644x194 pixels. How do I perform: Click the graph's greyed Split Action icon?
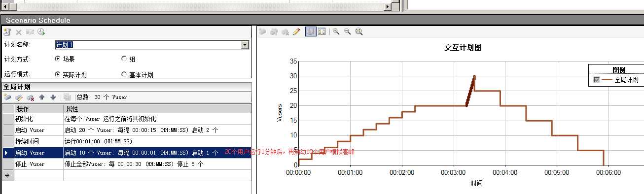(274, 32)
